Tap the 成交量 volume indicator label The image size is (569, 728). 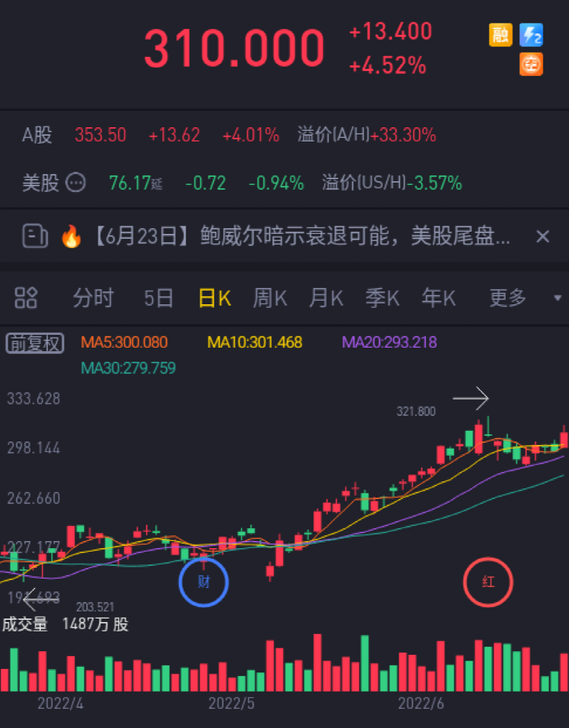tap(25, 624)
